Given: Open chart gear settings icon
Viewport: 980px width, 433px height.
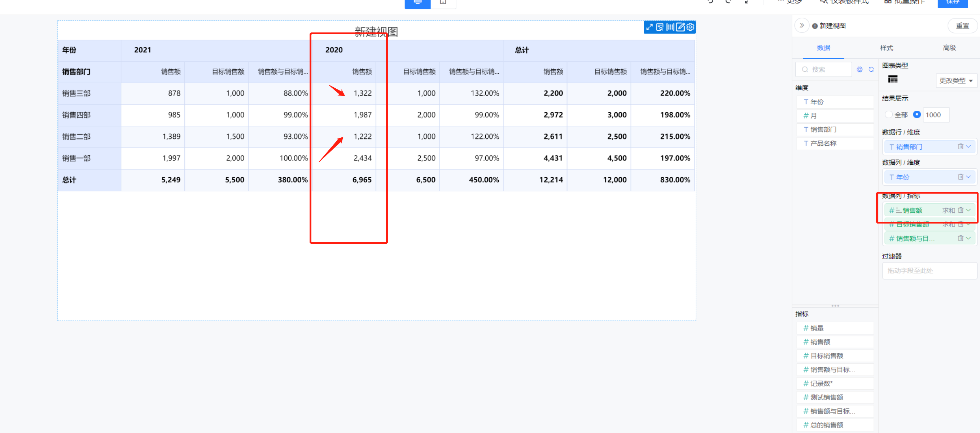Looking at the screenshot, I should (x=691, y=27).
